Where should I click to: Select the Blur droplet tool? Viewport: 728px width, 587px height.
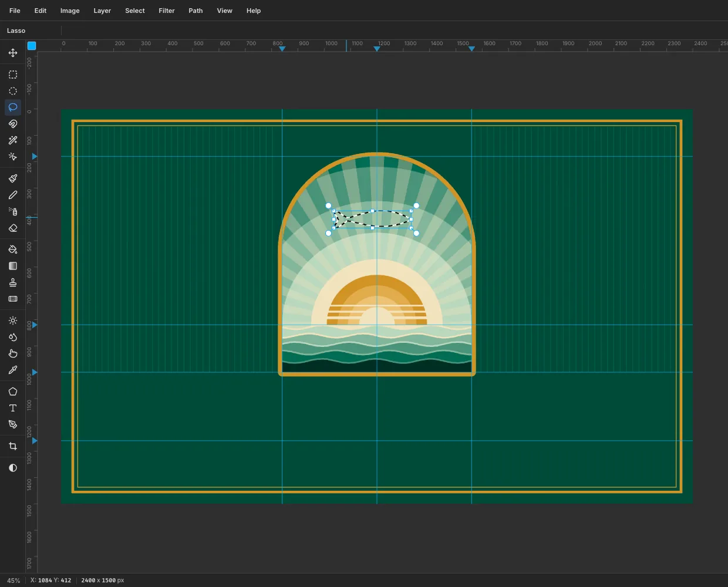tap(13, 337)
